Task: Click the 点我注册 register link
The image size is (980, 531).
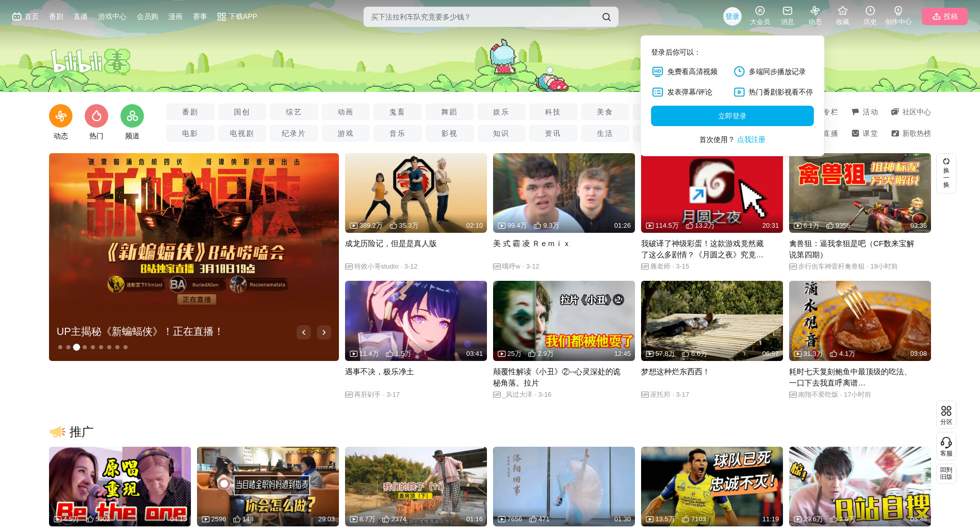Action: click(x=751, y=139)
